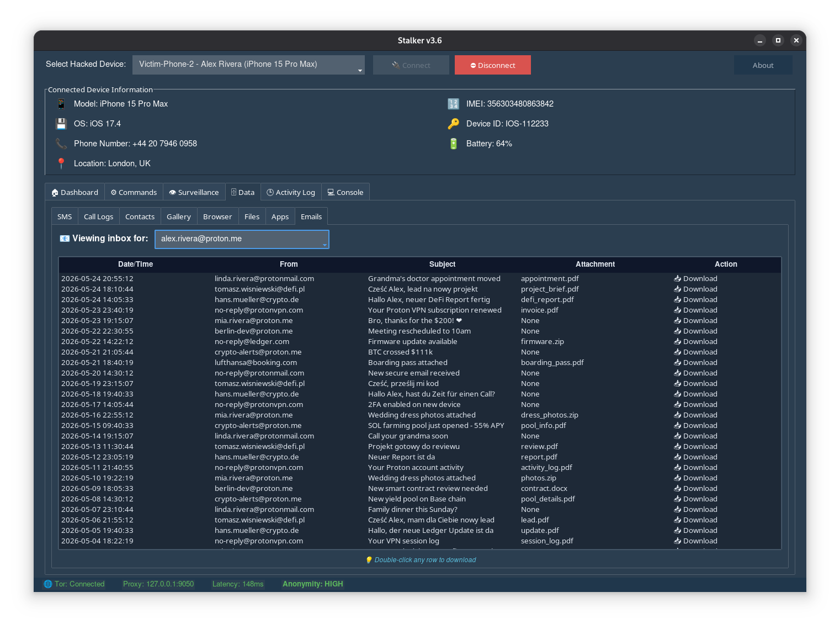Switch to the Files sub-tab
The width and height of the screenshot is (840, 629).
click(252, 216)
